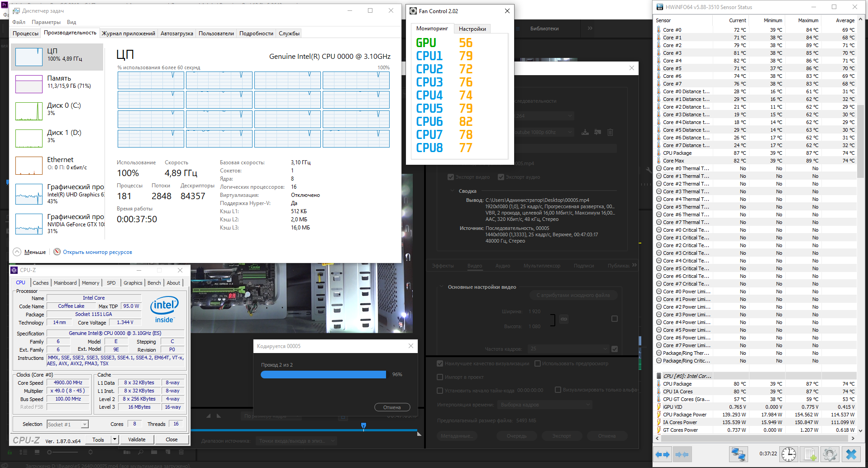
Task: Click the HWiNFO clock reset timer icon
Action: pos(788,454)
